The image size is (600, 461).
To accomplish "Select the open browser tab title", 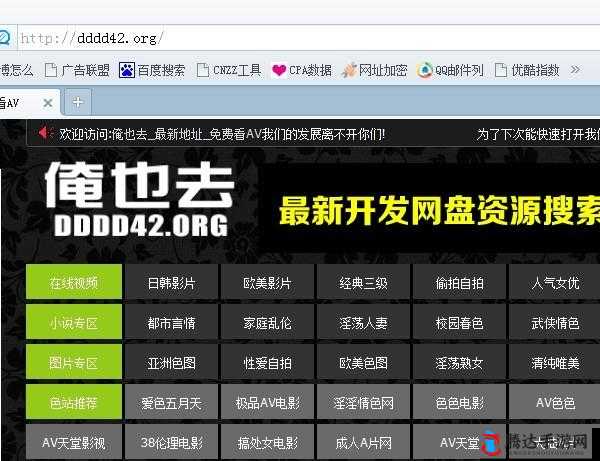I will click(x=10, y=103).
